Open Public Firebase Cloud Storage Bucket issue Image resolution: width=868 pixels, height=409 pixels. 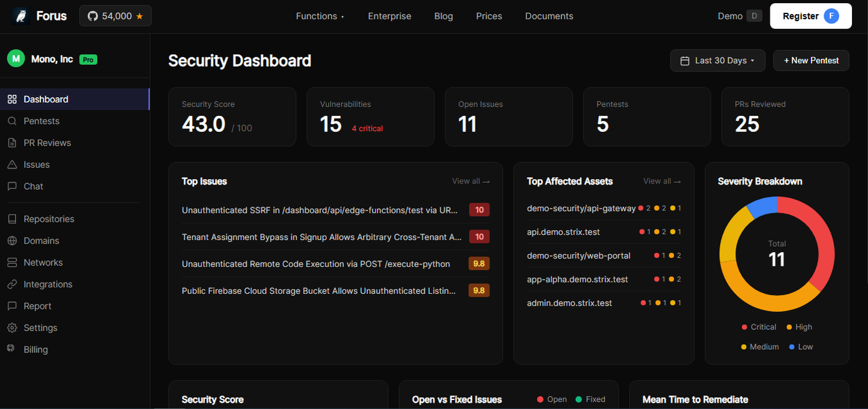tap(335, 291)
